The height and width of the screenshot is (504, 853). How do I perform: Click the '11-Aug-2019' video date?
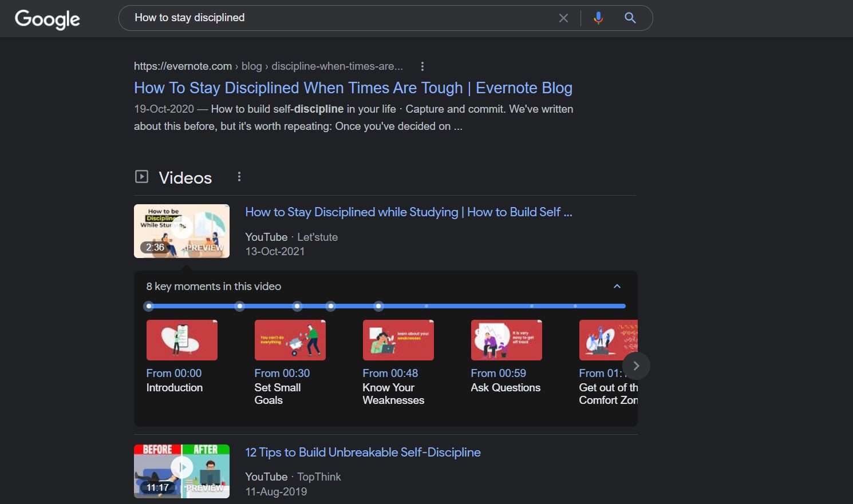pos(276,491)
